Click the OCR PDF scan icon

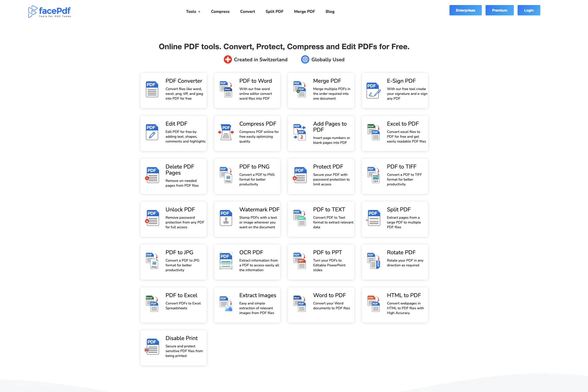coord(226,261)
